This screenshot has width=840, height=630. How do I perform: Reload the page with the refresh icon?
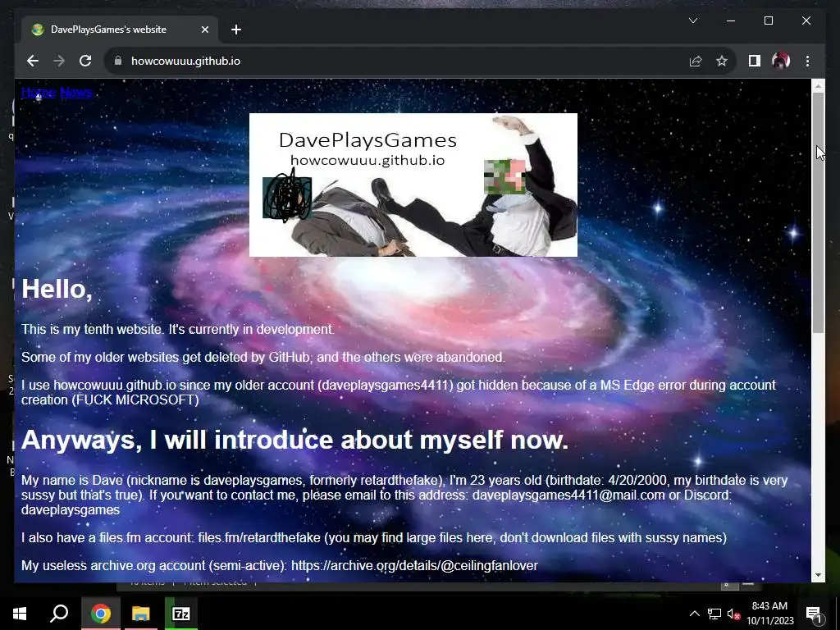pos(85,61)
